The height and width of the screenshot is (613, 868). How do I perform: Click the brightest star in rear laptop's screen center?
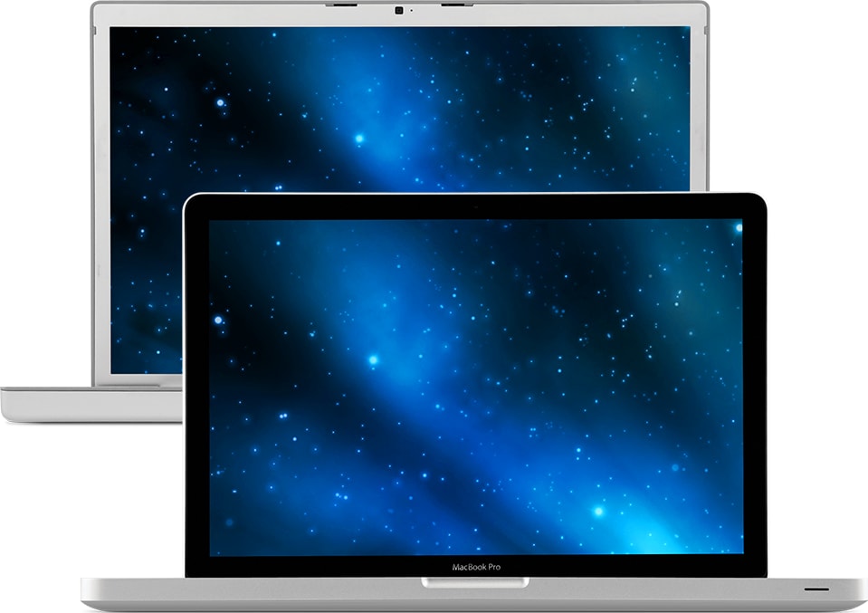click(359, 139)
